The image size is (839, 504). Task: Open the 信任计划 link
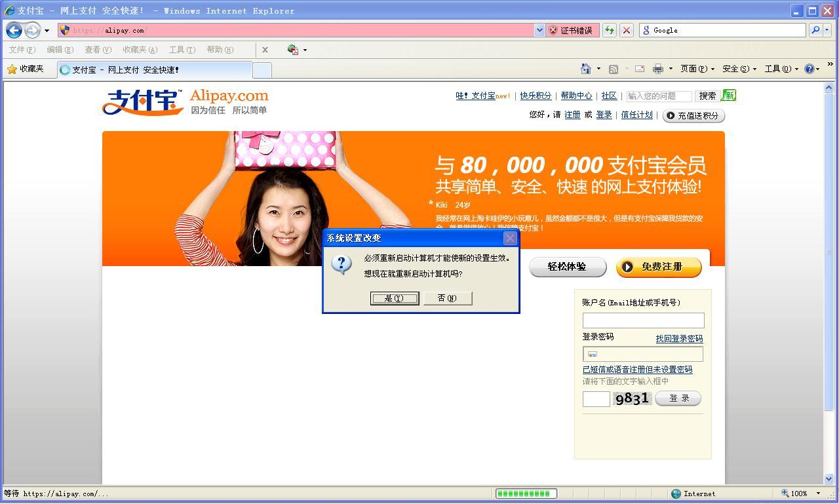pos(636,115)
